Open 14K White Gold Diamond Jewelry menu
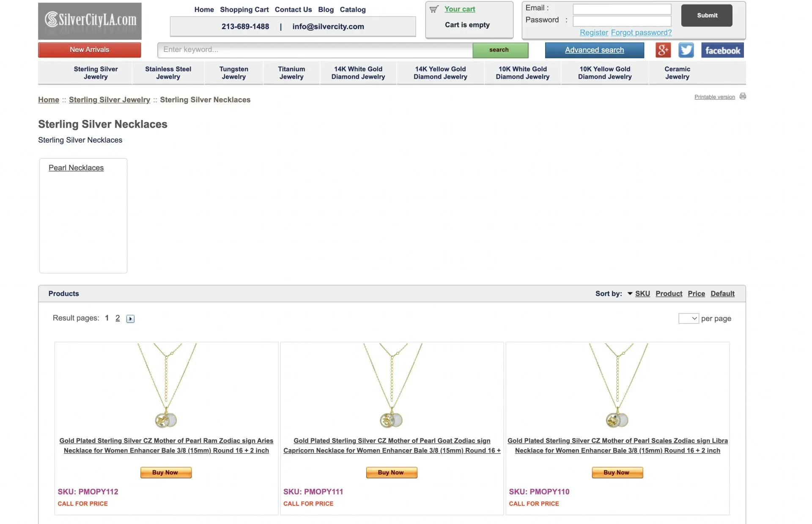Image resolution: width=812 pixels, height=524 pixels. 358,73
